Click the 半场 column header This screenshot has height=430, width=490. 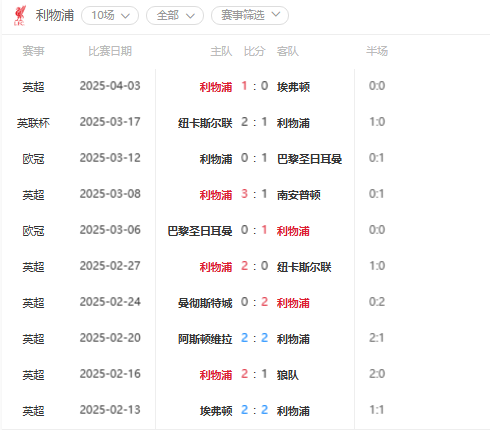(377, 51)
